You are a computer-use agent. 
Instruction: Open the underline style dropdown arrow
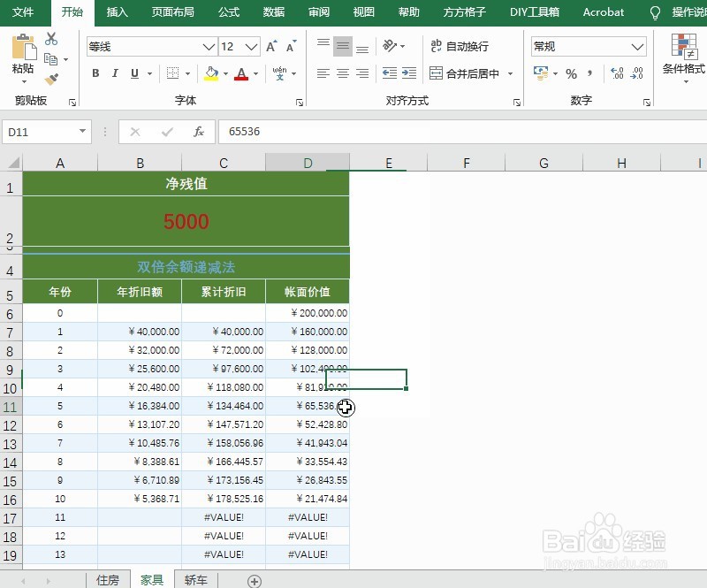click(x=149, y=73)
